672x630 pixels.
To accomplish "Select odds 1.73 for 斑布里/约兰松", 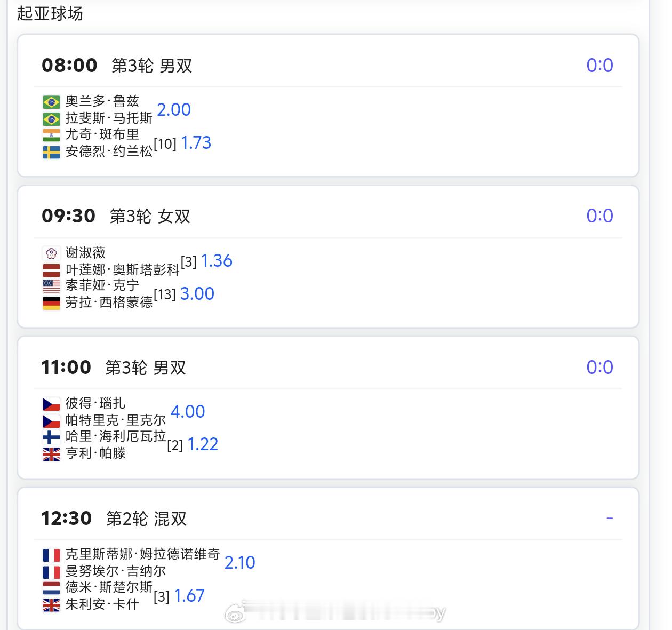I will 196,143.
